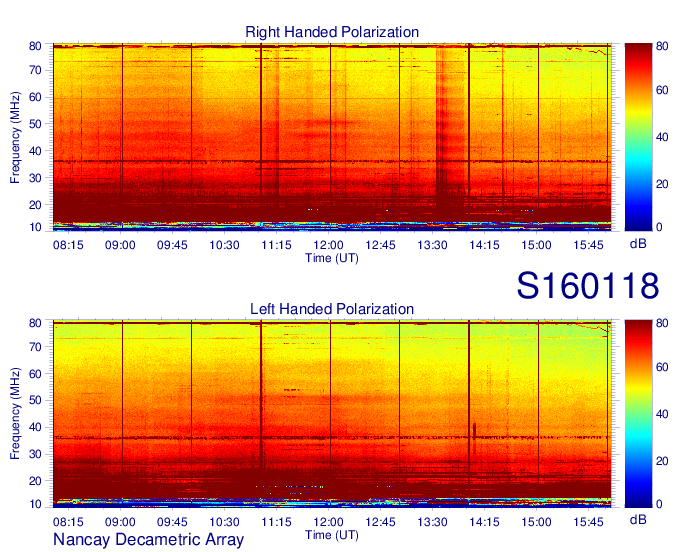The width and height of the screenshot is (680, 552).
Task: Click 12:00 time tick under Left Handed plot
Action: point(328,522)
